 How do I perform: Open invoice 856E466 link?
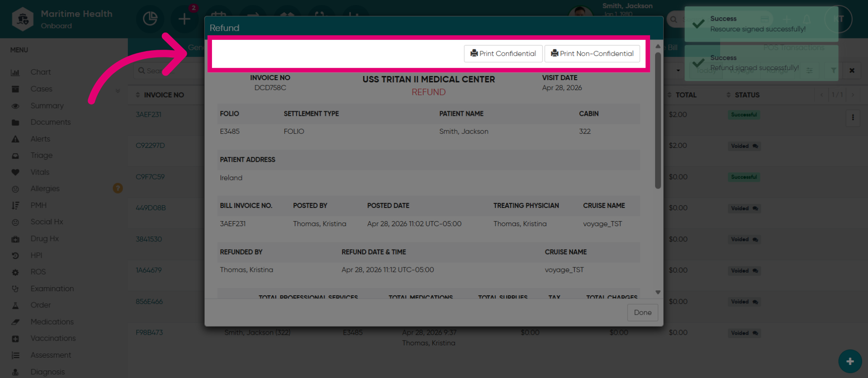click(149, 302)
